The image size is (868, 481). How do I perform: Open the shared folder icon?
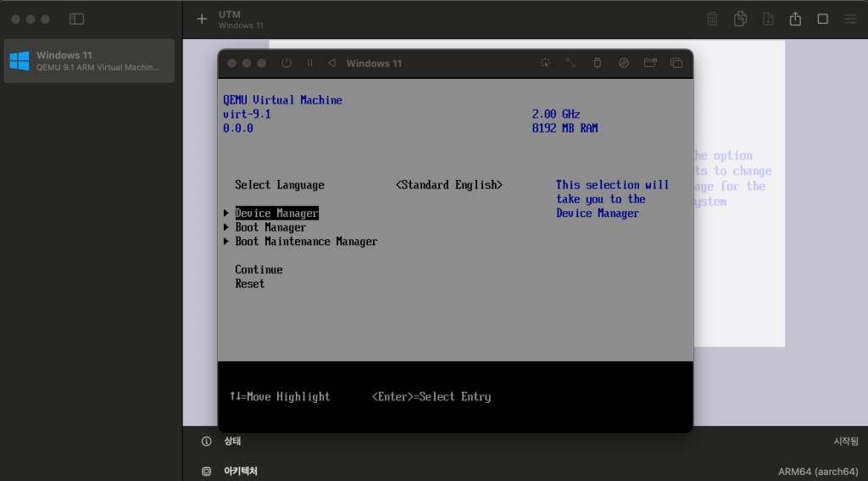650,63
